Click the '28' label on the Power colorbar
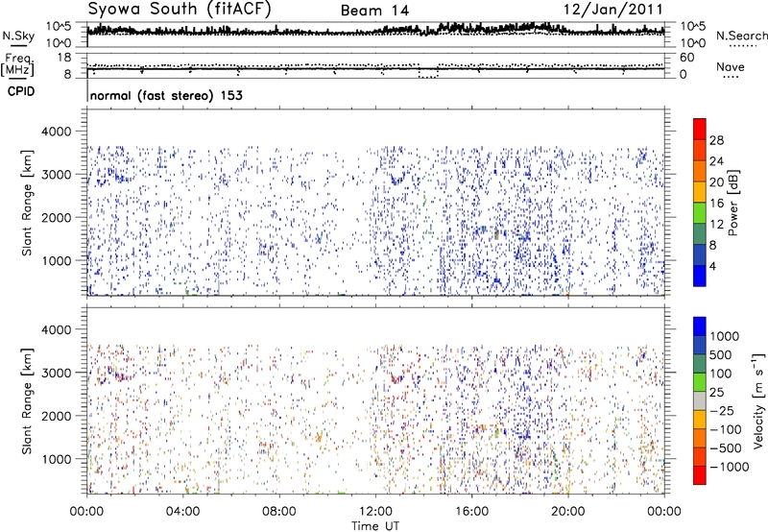 click(716, 140)
